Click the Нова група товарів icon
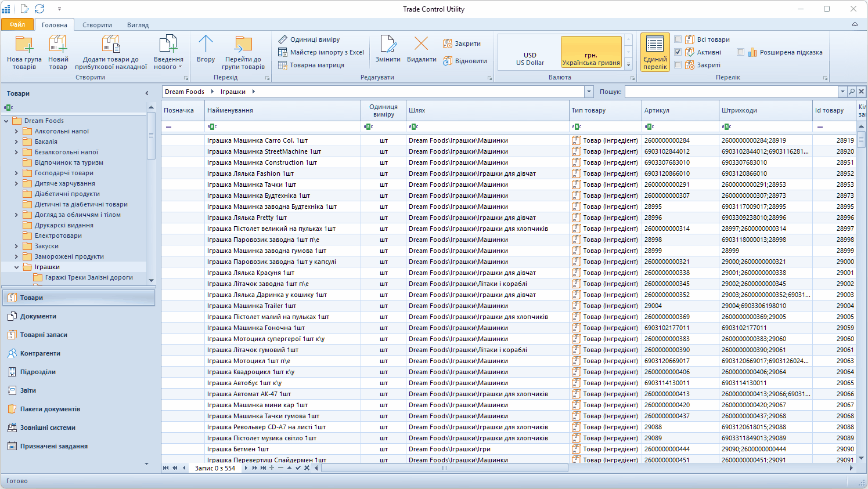 tap(24, 45)
